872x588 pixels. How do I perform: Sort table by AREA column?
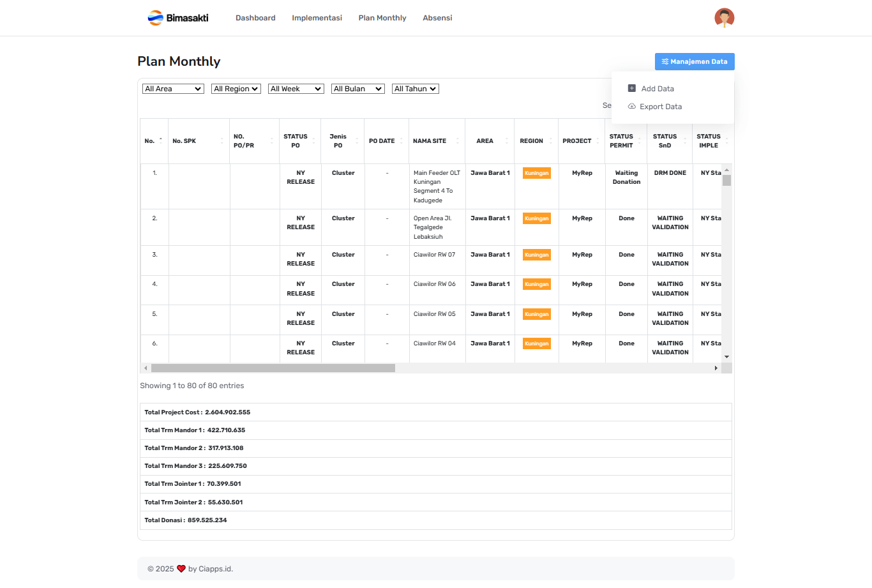pyautogui.click(x=489, y=141)
